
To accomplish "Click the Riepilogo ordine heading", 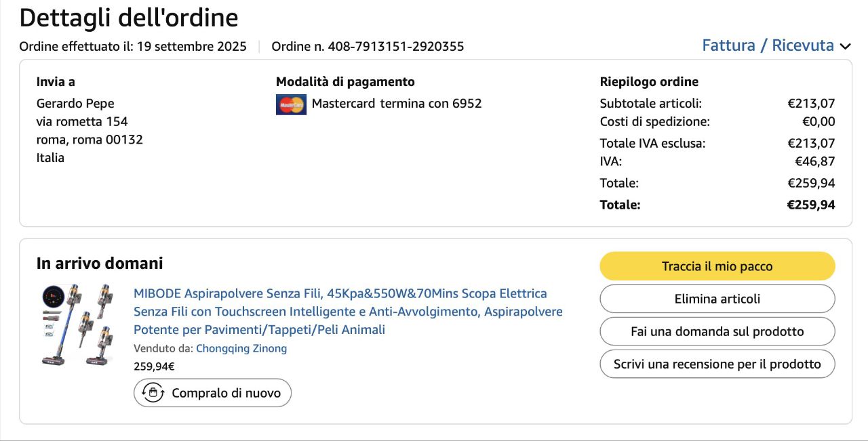I will pos(649,82).
